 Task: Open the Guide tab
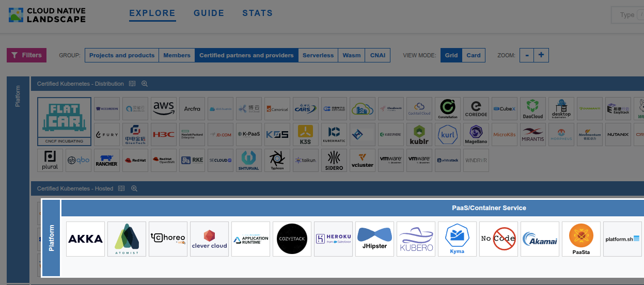tap(209, 14)
